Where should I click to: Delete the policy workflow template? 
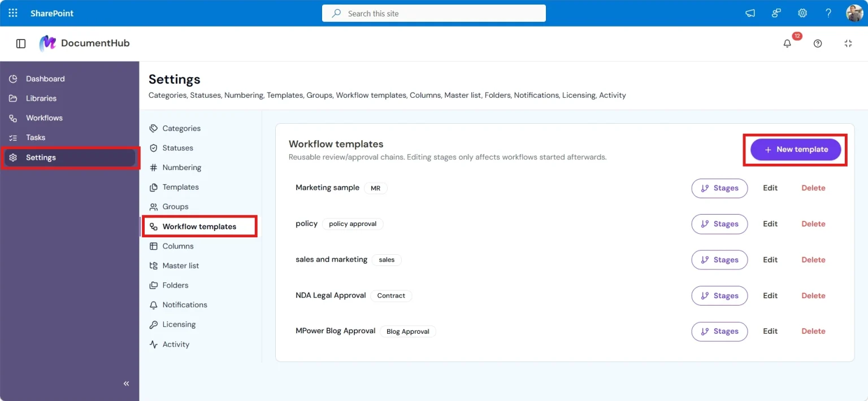(x=813, y=224)
